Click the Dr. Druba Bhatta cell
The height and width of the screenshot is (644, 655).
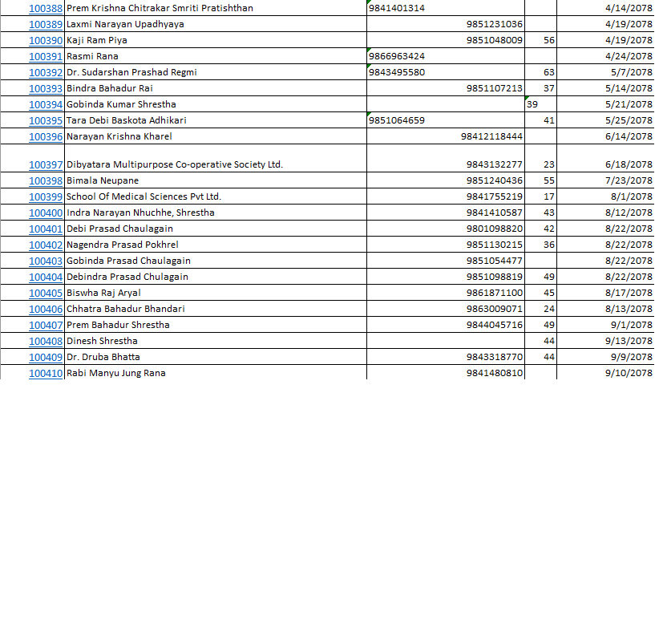tap(103, 357)
